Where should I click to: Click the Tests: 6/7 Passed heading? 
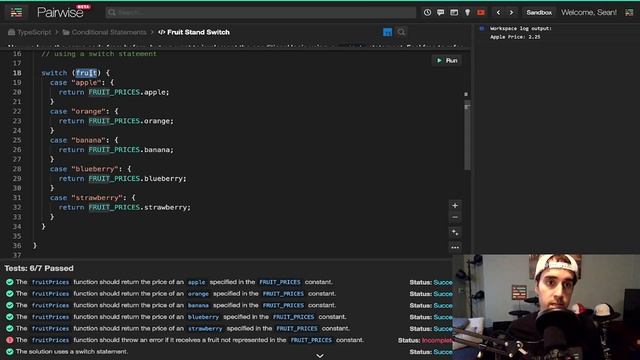tap(39, 268)
